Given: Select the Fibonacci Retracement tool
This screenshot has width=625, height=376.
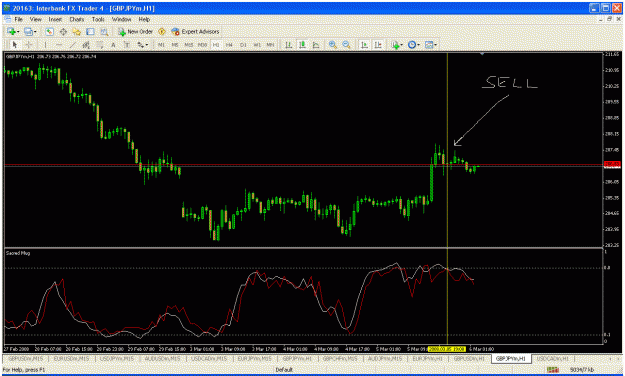Looking at the screenshot, I should click(x=100, y=45).
